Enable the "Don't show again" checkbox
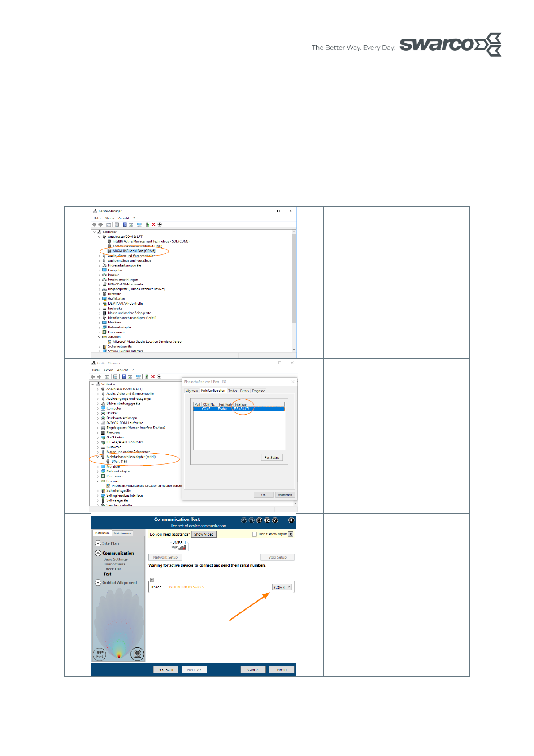This screenshot has height=756, width=534. [x=255, y=534]
